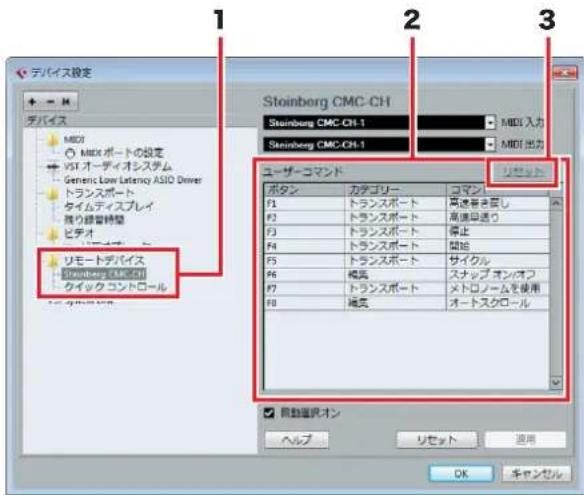584x495 pixels.
Task: Select クイックコントロール tree item
Action: (115, 287)
